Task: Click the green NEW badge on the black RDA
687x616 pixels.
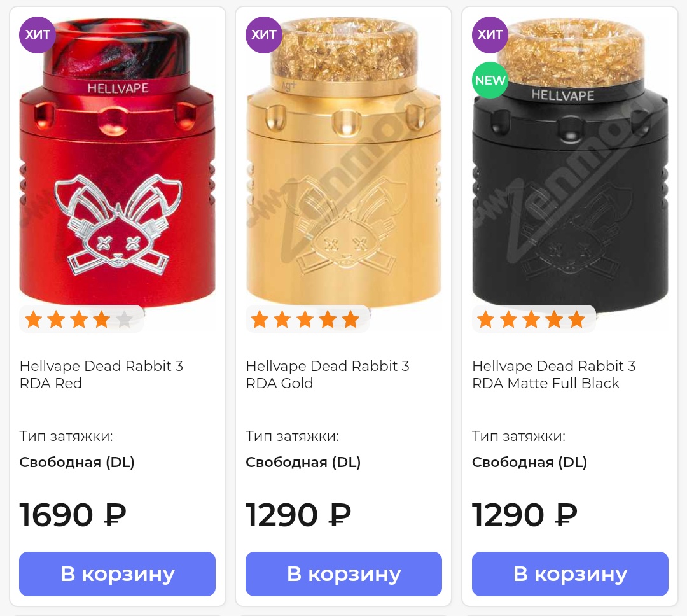Action: (x=490, y=80)
